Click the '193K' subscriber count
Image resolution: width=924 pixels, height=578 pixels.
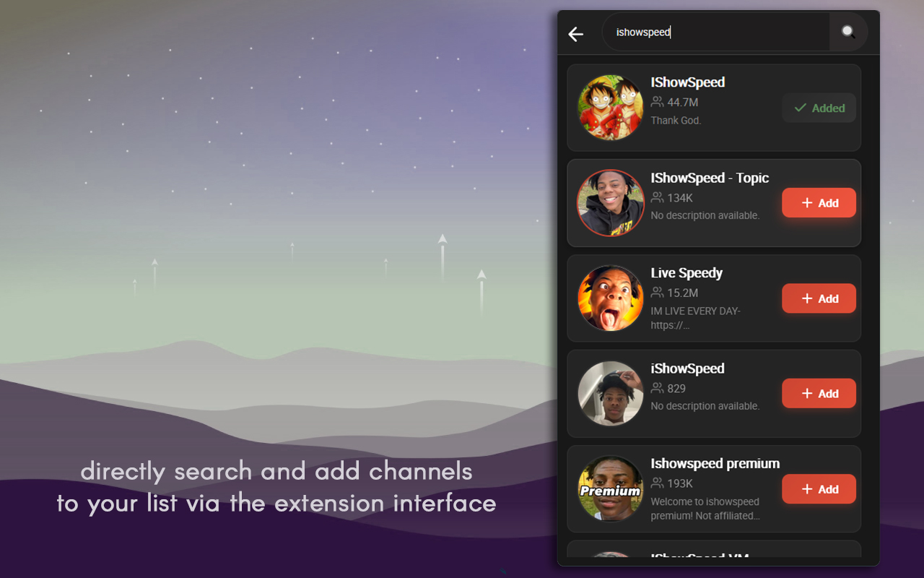coord(680,484)
